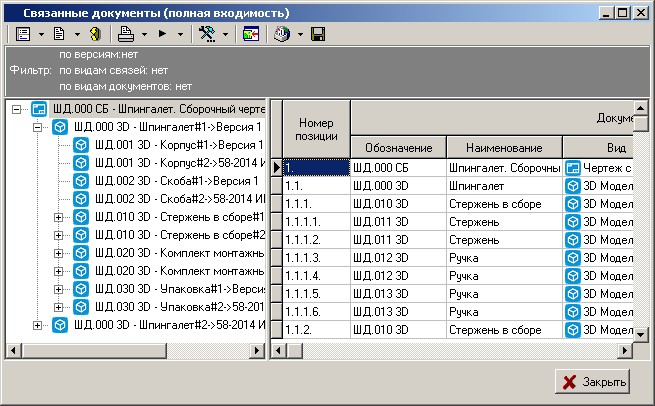
Task: Click the table's vertical scrollbar down arrow
Action: point(642,333)
